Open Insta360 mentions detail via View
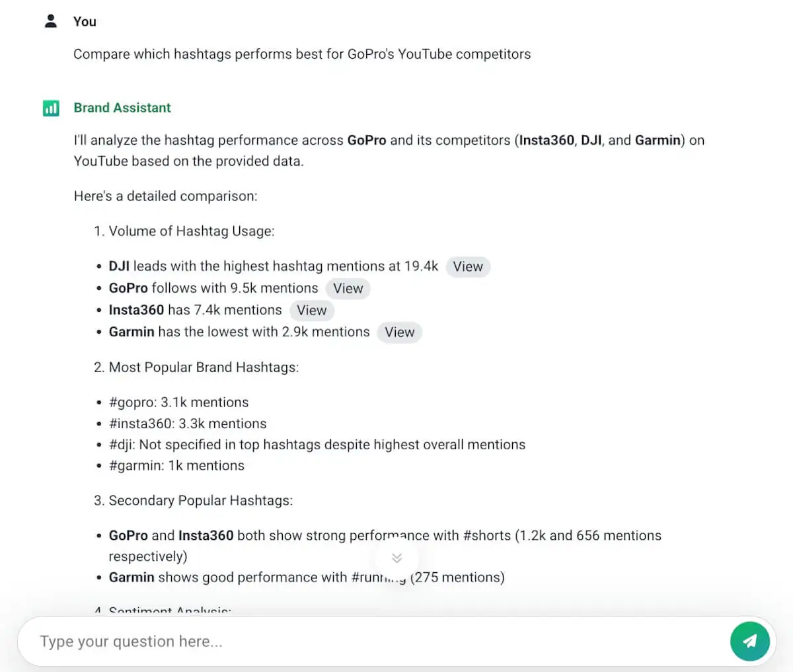The width and height of the screenshot is (793, 672). 311,310
